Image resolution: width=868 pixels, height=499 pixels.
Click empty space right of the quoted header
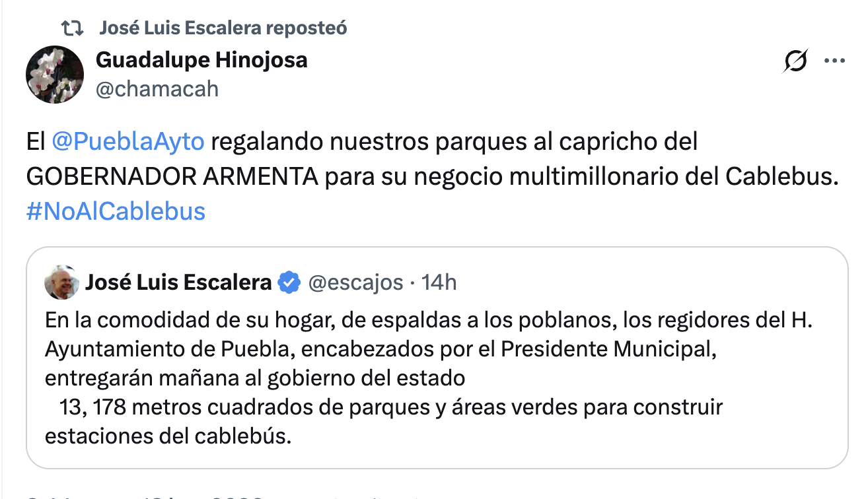point(647,283)
